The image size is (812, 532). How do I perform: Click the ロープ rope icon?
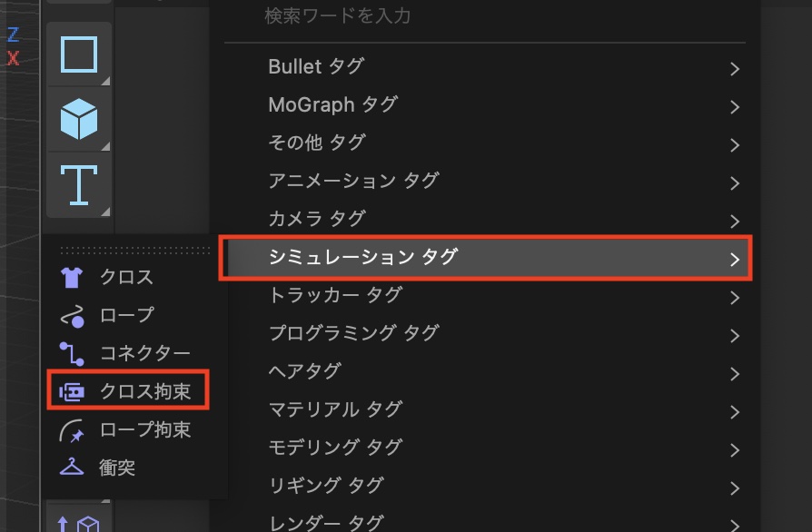[71, 316]
